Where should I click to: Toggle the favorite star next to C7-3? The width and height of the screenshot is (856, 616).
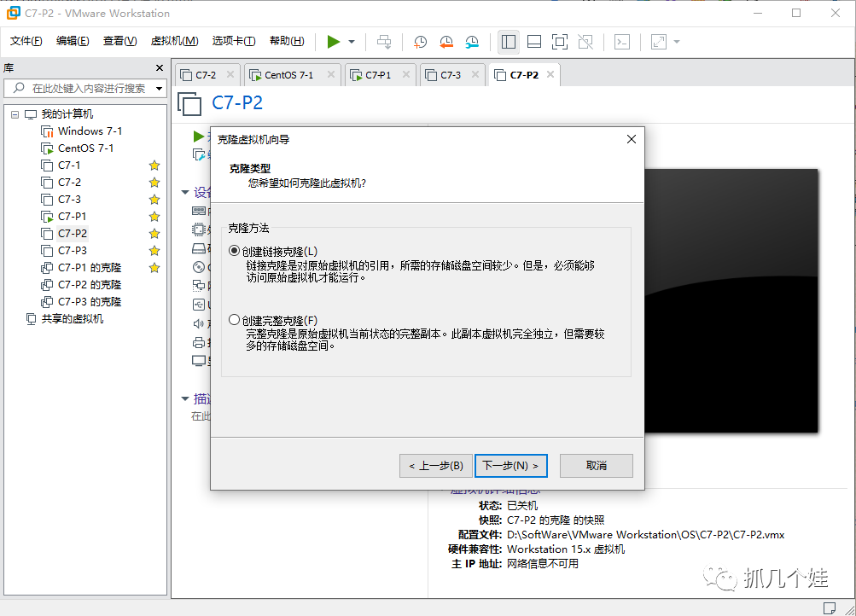click(154, 200)
